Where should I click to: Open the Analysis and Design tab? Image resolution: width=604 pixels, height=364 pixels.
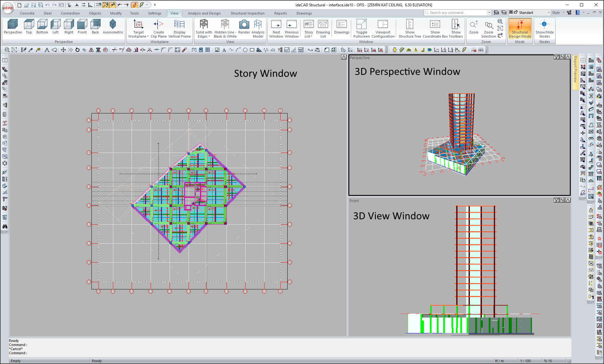coord(204,13)
